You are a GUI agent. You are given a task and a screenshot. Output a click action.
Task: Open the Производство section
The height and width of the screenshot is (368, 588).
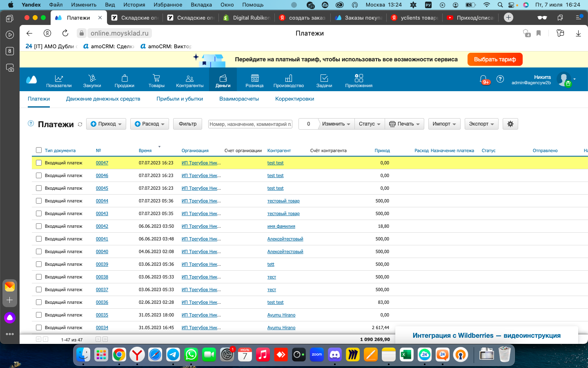pyautogui.click(x=289, y=81)
